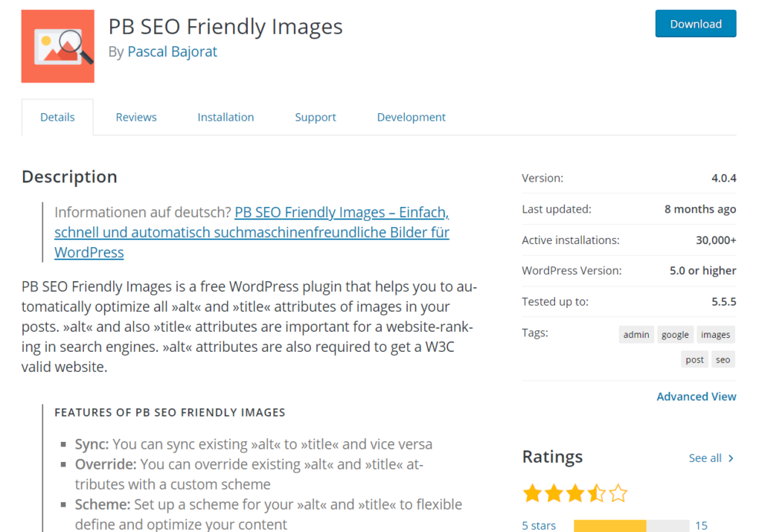
Task: Select the Details tab
Action: [x=57, y=117]
